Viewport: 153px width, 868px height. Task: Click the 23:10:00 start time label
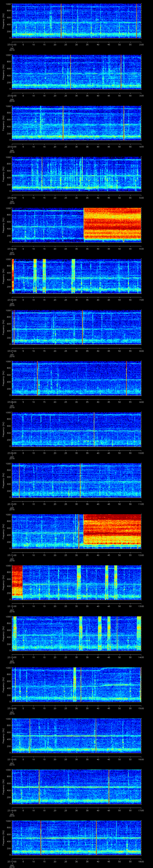coord(12,504)
